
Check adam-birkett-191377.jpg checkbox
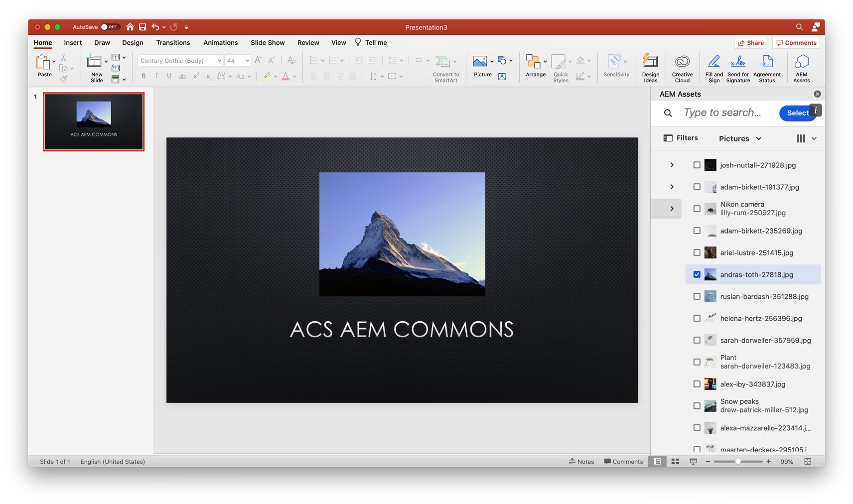tap(697, 187)
